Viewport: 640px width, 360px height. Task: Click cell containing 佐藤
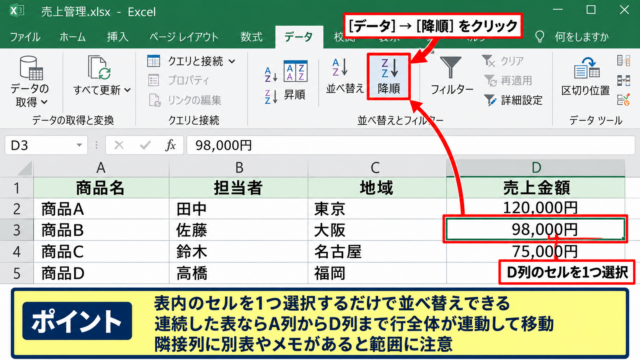[239, 230]
